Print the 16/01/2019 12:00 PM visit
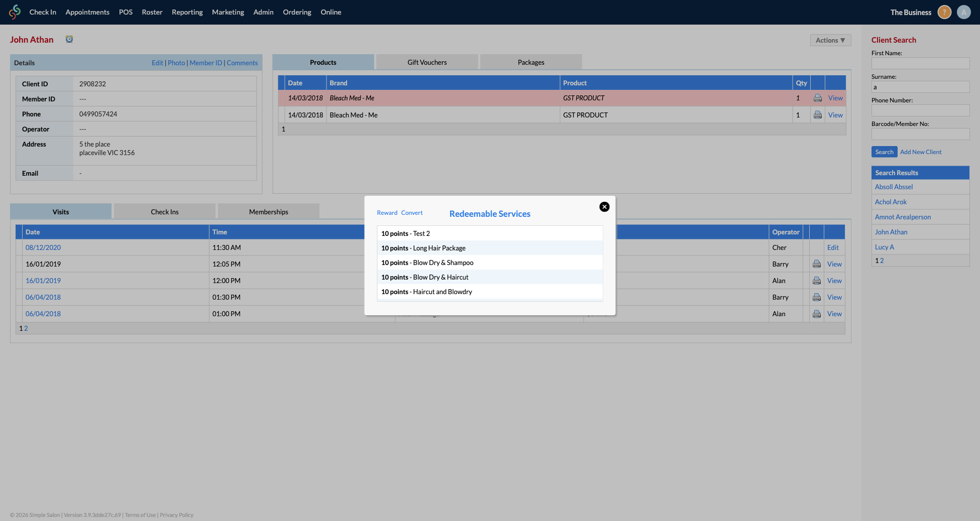The image size is (980, 521). [816, 280]
